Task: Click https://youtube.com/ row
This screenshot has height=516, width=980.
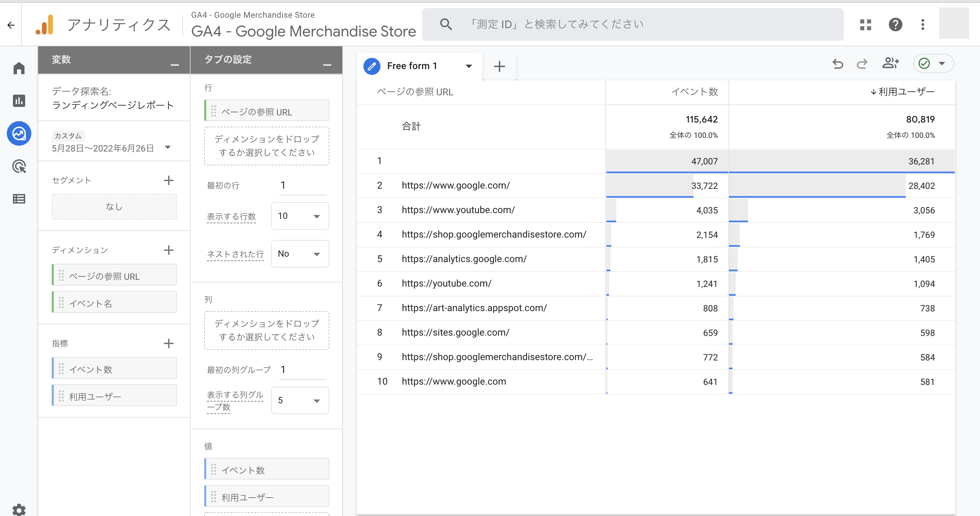Action: pos(447,283)
